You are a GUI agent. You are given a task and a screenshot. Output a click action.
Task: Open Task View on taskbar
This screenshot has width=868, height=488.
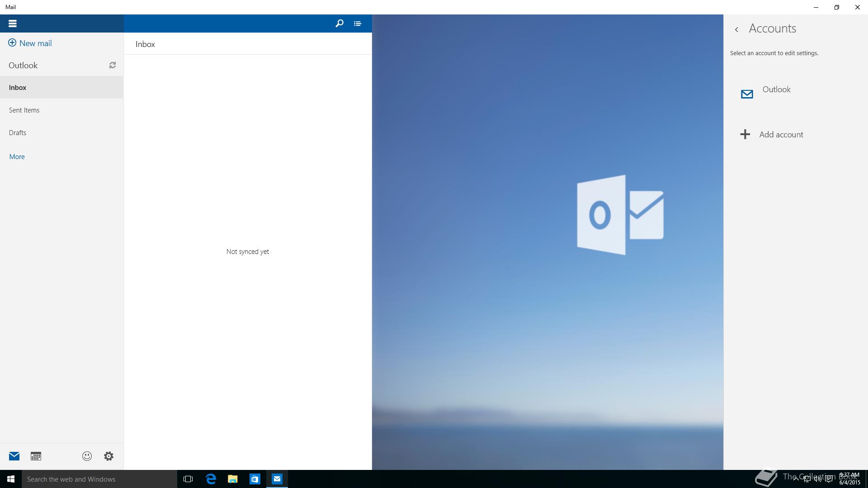(188, 479)
